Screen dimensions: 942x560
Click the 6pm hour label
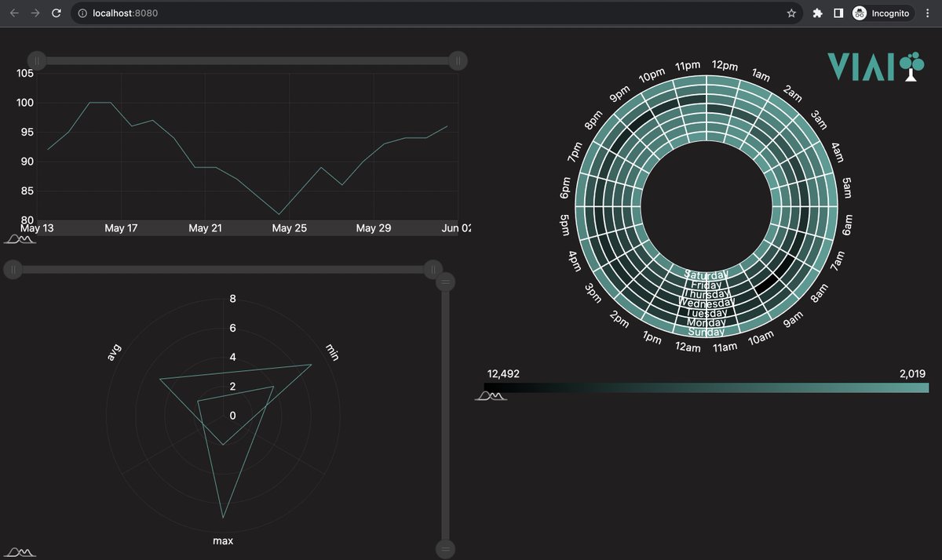pos(565,189)
